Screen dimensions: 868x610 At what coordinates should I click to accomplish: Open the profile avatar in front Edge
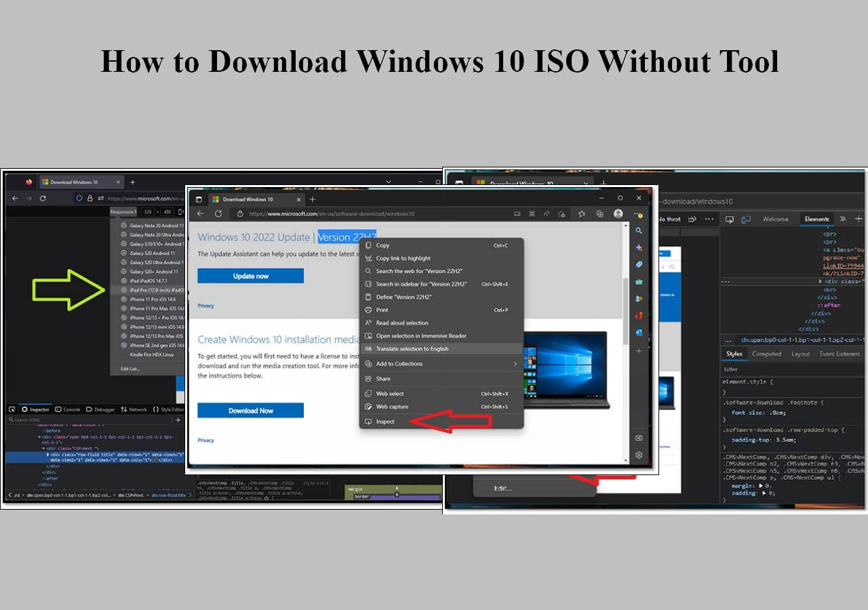618,213
